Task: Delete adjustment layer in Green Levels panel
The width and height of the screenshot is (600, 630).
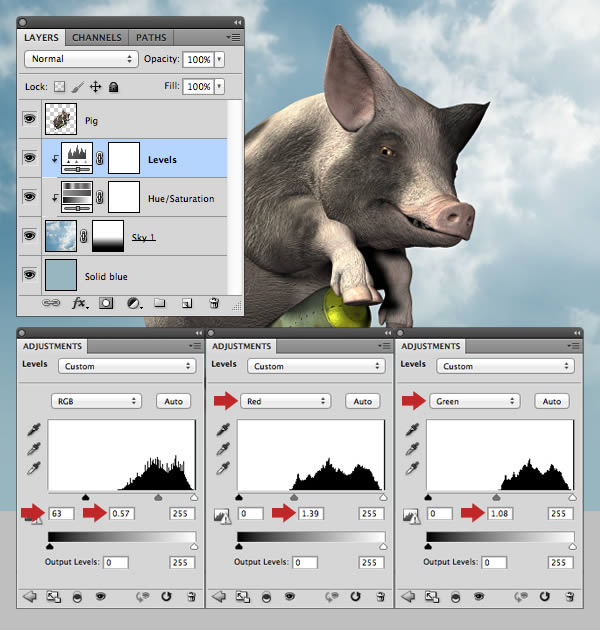Action: pos(569,597)
